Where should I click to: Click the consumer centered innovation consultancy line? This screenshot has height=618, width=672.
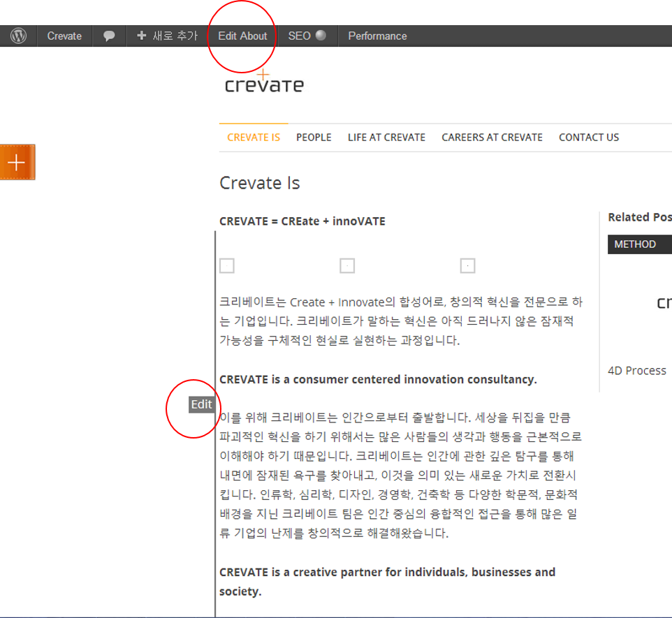(x=378, y=380)
